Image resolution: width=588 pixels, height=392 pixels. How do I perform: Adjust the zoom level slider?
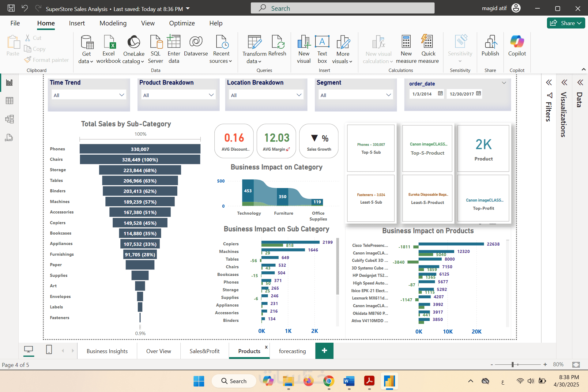(x=512, y=364)
